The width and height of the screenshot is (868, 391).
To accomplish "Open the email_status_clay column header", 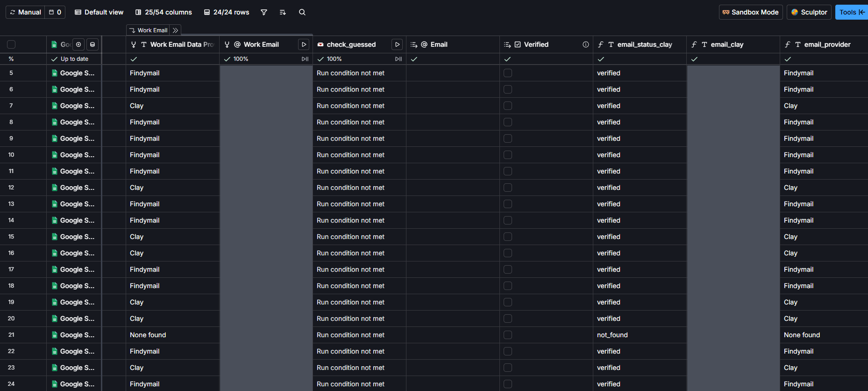I will pos(640,44).
